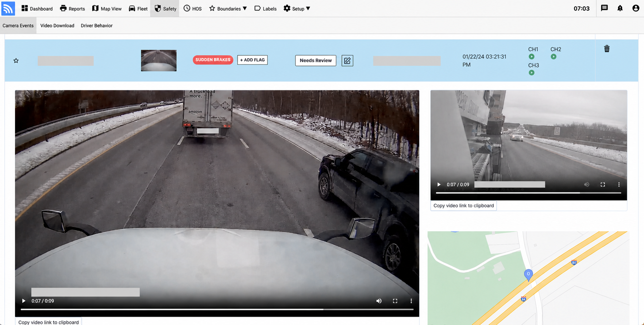Open Map View
Screen dimensions: 644x325
tap(107, 8)
